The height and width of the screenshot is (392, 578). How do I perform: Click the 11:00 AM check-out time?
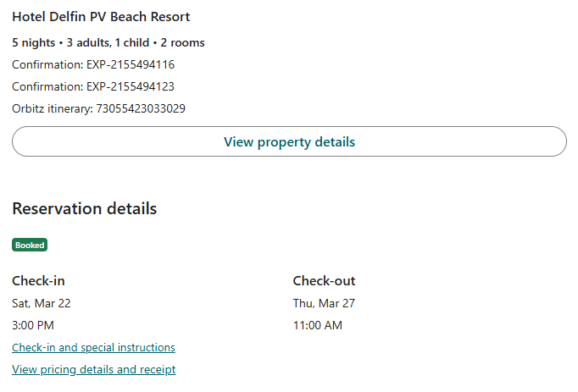[x=318, y=325]
